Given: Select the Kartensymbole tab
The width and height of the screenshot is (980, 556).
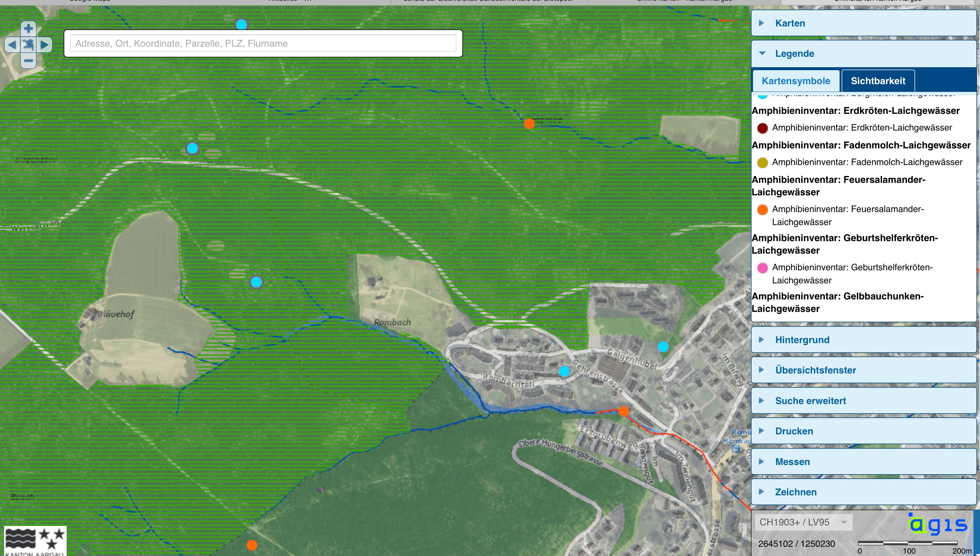Looking at the screenshot, I should click(x=796, y=81).
